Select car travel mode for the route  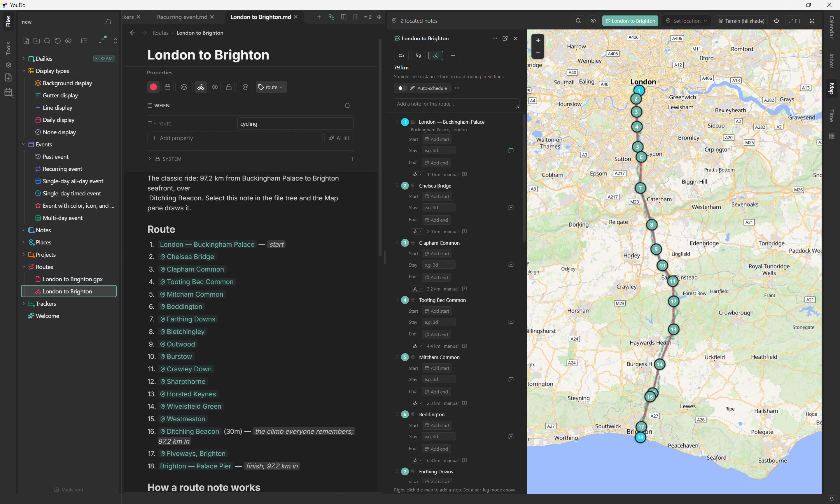pyautogui.click(x=401, y=55)
